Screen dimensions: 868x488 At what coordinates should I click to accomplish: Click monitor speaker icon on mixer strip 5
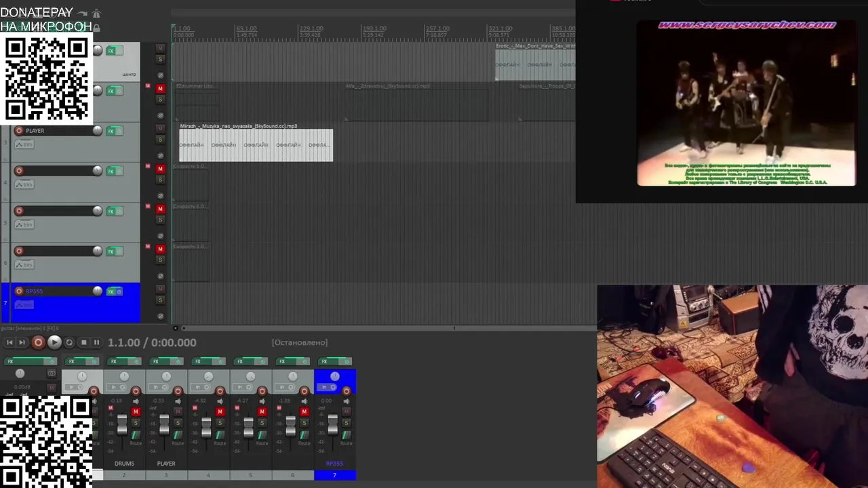click(x=262, y=401)
